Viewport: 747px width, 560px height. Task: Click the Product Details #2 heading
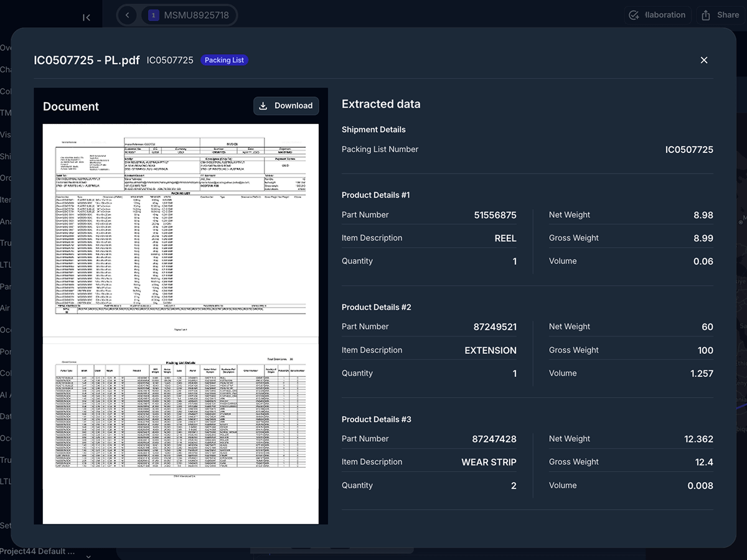[x=377, y=307]
